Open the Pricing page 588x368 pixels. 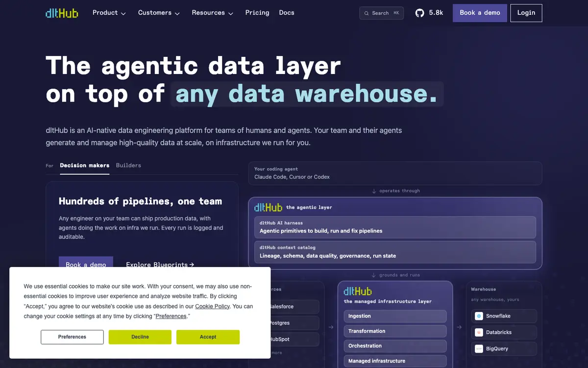click(x=257, y=13)
